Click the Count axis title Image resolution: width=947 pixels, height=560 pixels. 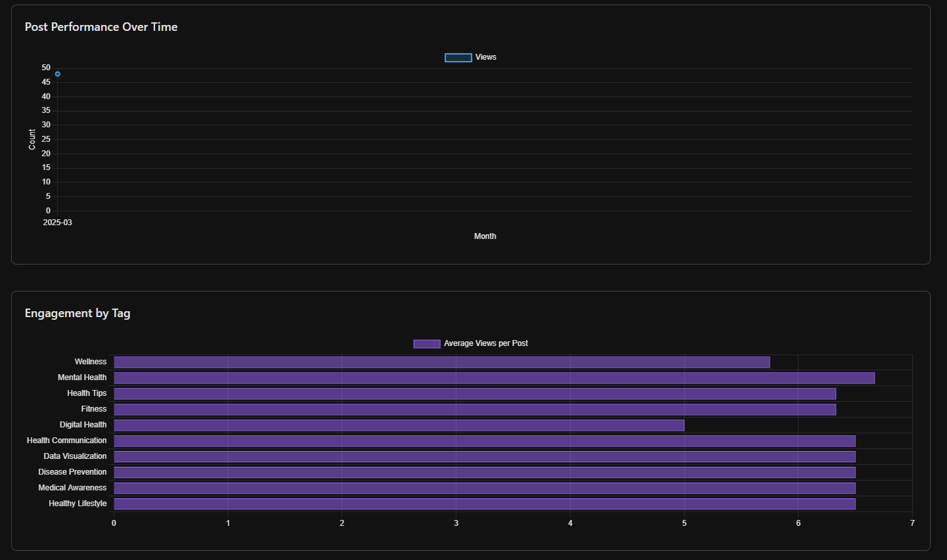coord(32,139)
